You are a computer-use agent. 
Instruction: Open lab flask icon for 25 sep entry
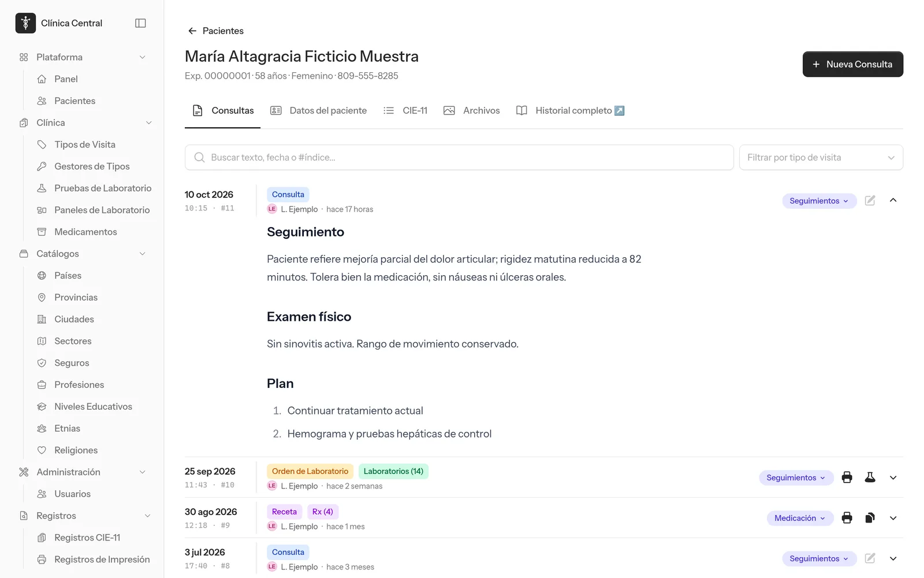(870, 477)
